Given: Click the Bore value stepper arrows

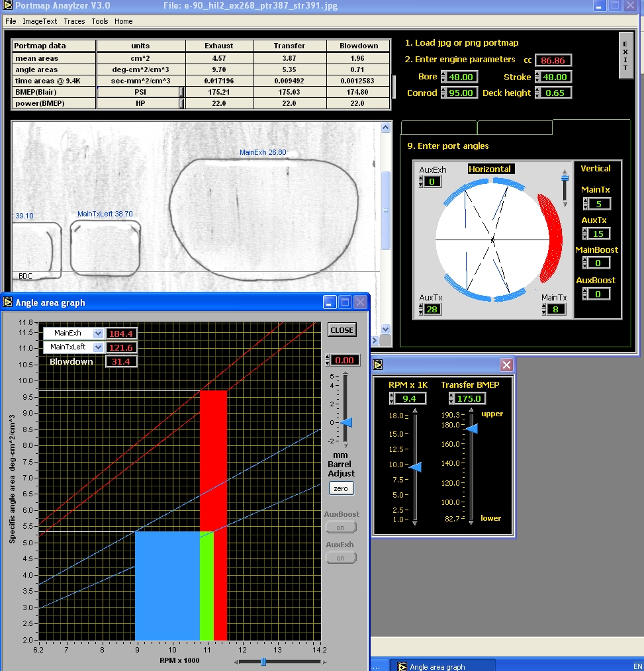Looking at the screenshot, I should click(443, 77).
